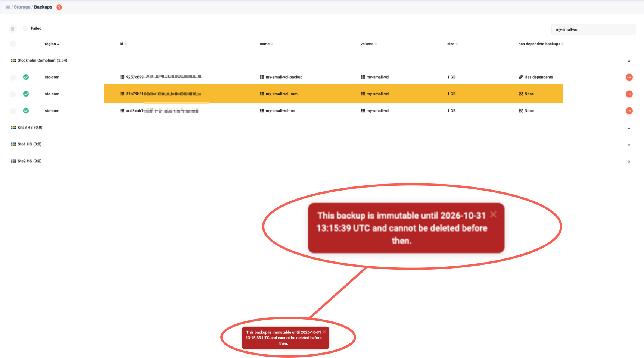Viewport: 644px width, 358px height.
Task: Expand the Sto2 HS region group
Action: point(629,162)
